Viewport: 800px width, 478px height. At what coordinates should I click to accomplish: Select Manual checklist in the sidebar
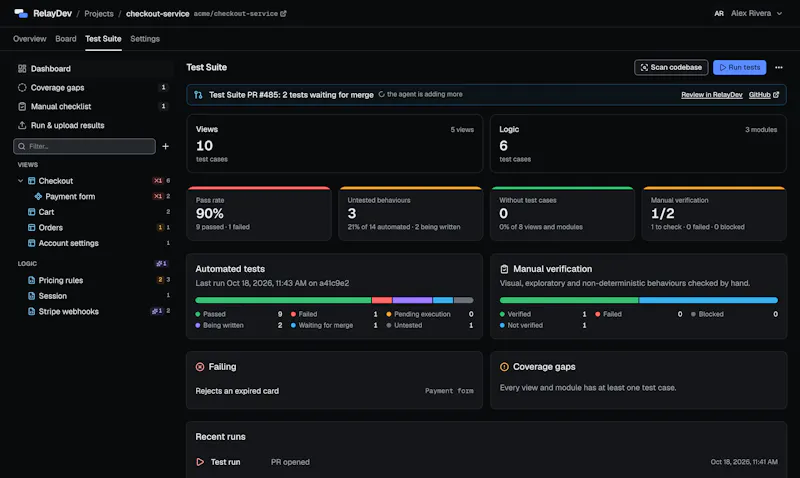click(x=92, y=106)
